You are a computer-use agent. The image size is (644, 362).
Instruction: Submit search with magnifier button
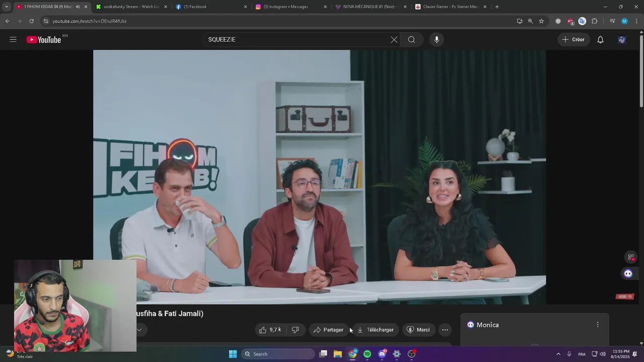coord(412,40)
